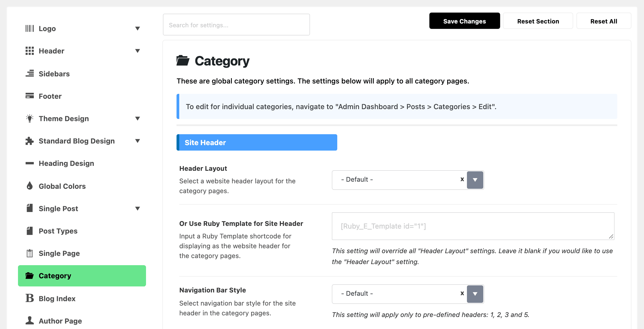Click the Theme Design lightbulb icon
Screen dimensions: 644x329
pyautogui.click(x=30, y=118)
